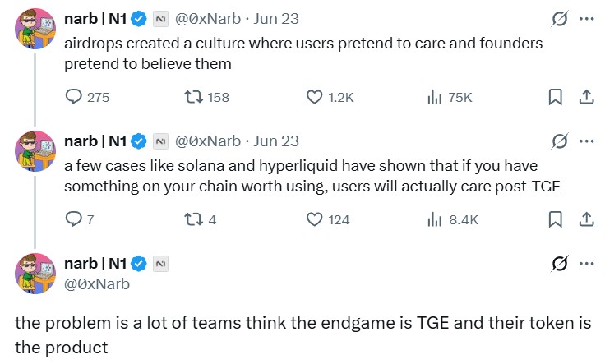Open the @0xNarb handle on main tweet
This screenshot has height=364, width=605.
coord(96,283)
